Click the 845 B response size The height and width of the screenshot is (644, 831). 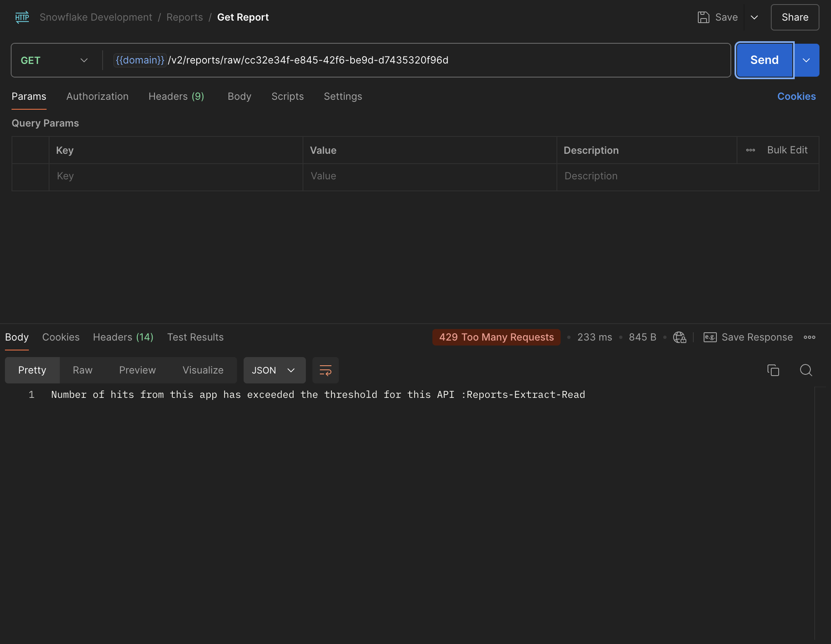643,337
